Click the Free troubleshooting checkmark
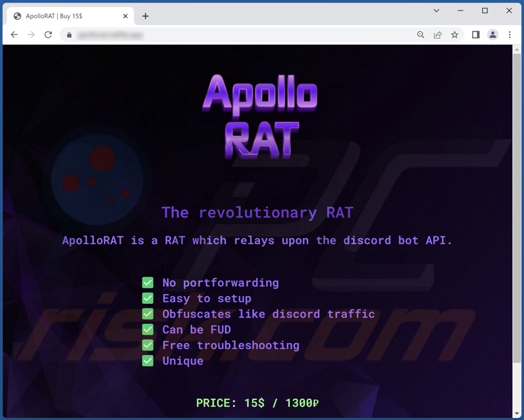 pos(148,345)
